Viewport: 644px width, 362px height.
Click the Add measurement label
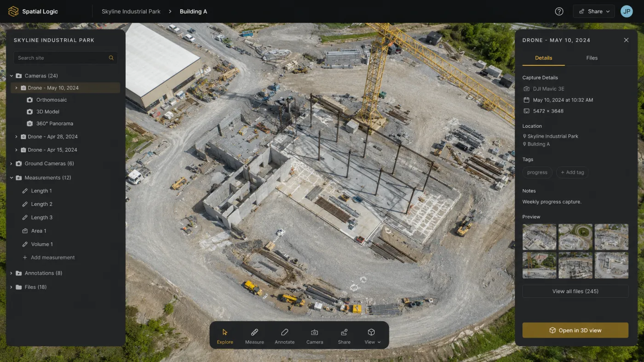click(52, 257)
